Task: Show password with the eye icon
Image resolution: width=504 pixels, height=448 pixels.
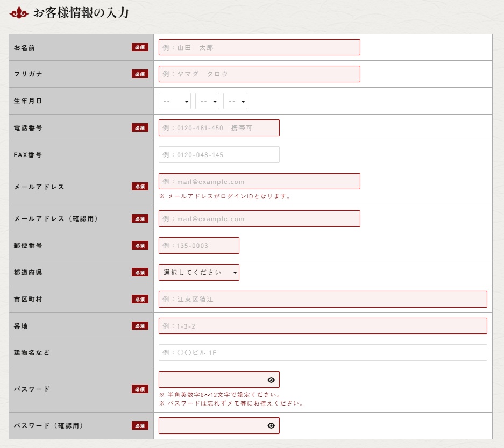Action: [x=271, y=380]
